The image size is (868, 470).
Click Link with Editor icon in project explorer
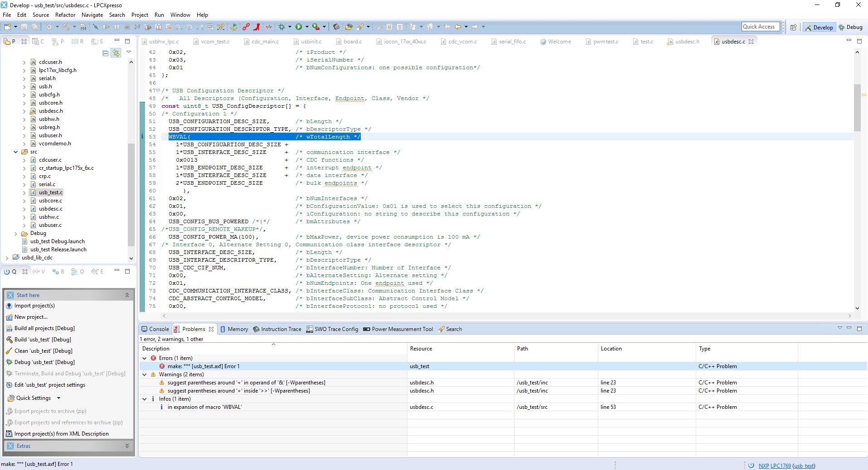coord(116,53)
